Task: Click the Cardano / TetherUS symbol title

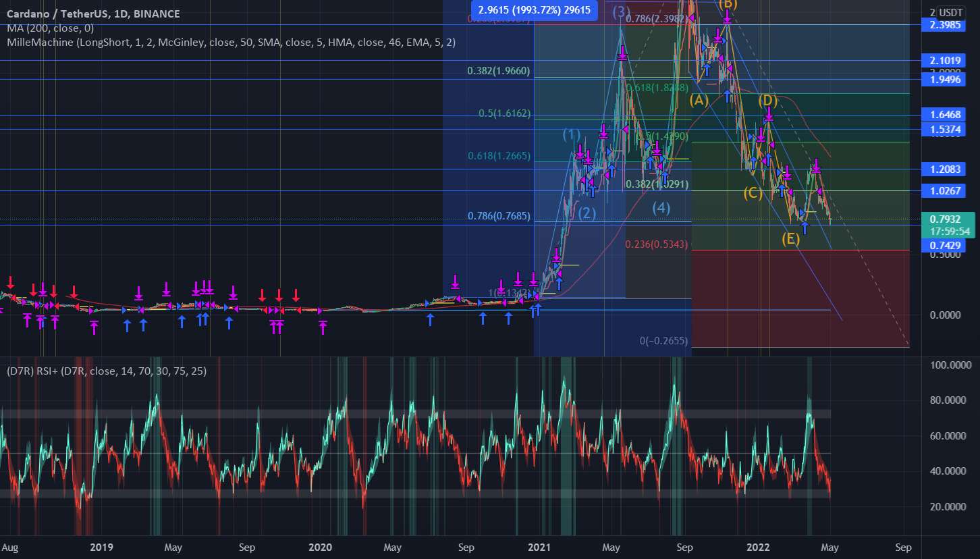Action: click(x=94, y=15)
